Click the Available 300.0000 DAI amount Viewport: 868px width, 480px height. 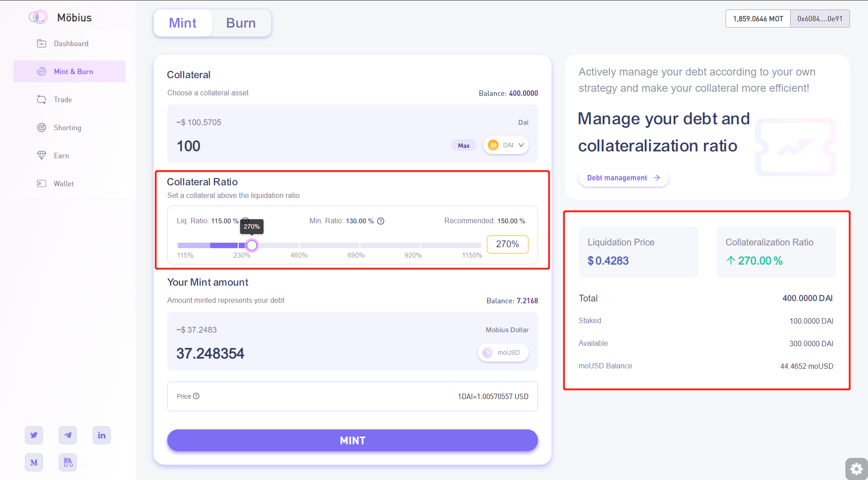[811, 344]
